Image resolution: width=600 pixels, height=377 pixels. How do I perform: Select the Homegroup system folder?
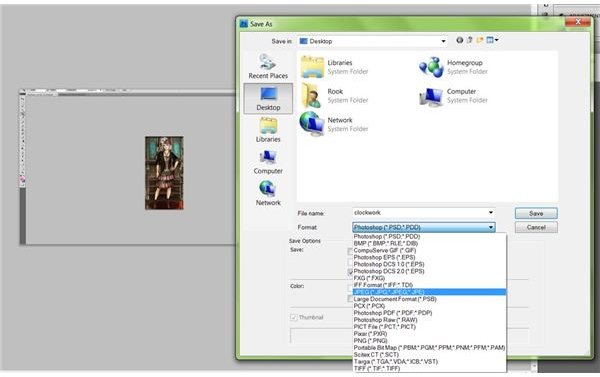(x=453, y=67)
